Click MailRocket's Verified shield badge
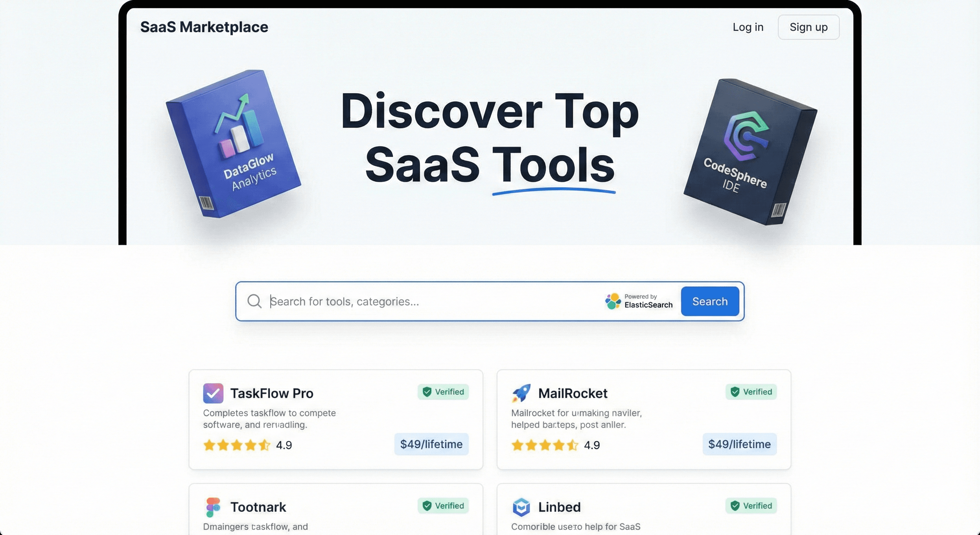The image size is (980, 535). (751, 392)
